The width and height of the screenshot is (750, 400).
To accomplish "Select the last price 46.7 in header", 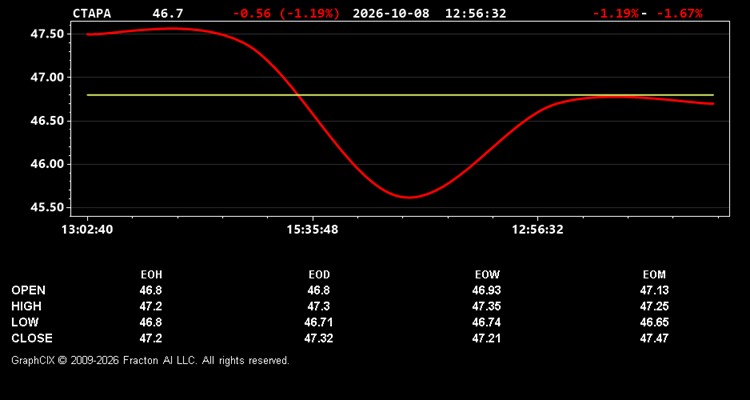I will [x=167, y=13].
